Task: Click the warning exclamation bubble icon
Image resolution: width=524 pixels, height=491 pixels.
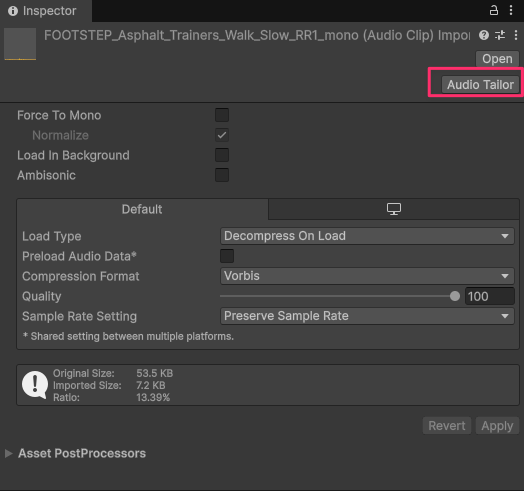Action: tap(35, 385)
